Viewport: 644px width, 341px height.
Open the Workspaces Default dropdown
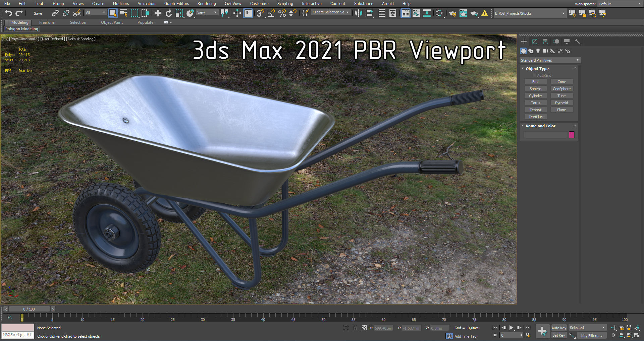(620, 4)
